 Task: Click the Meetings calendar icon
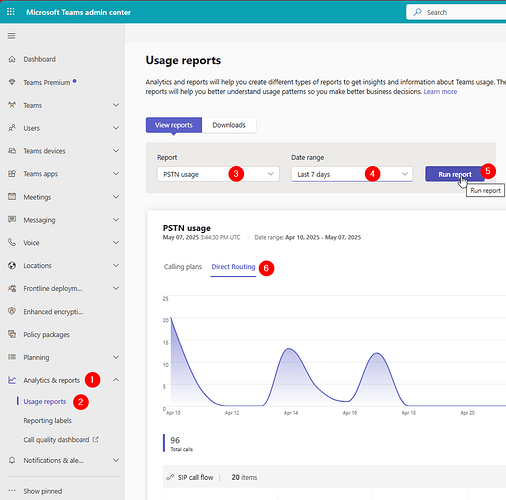pos(12,197)
